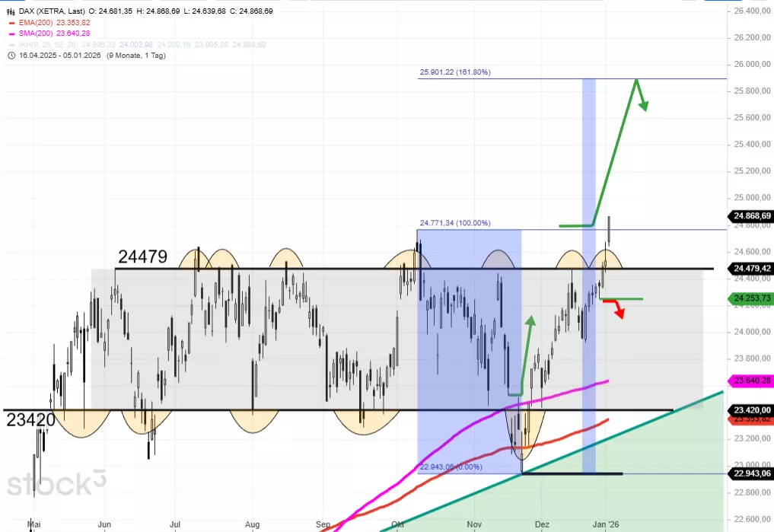774x532 pixels.
Task: Click the black 24.479,42 axis price tag
Action: [x=750, y=269]
